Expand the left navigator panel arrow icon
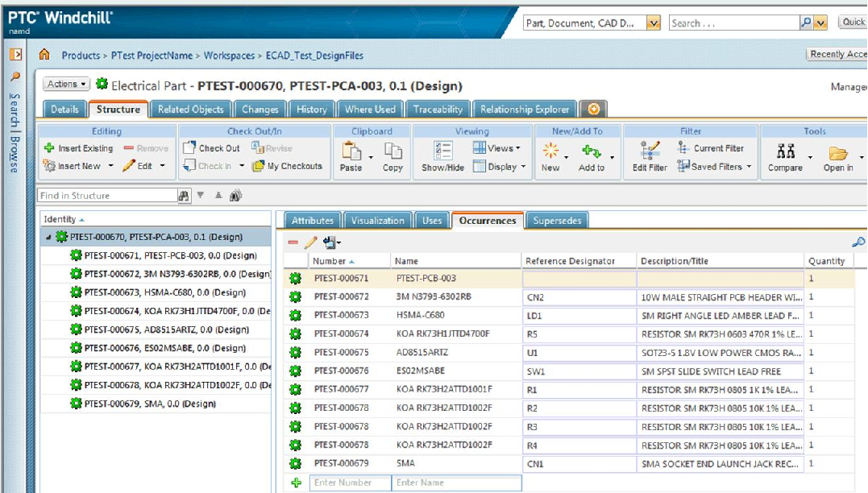Screen dimensions: 868x493 click(x=15, y=54)
